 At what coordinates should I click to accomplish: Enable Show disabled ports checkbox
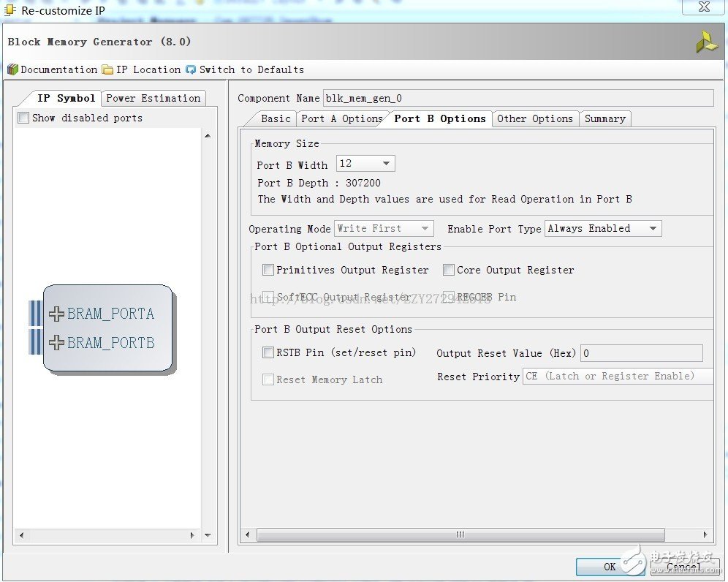[x=23, y=118]
